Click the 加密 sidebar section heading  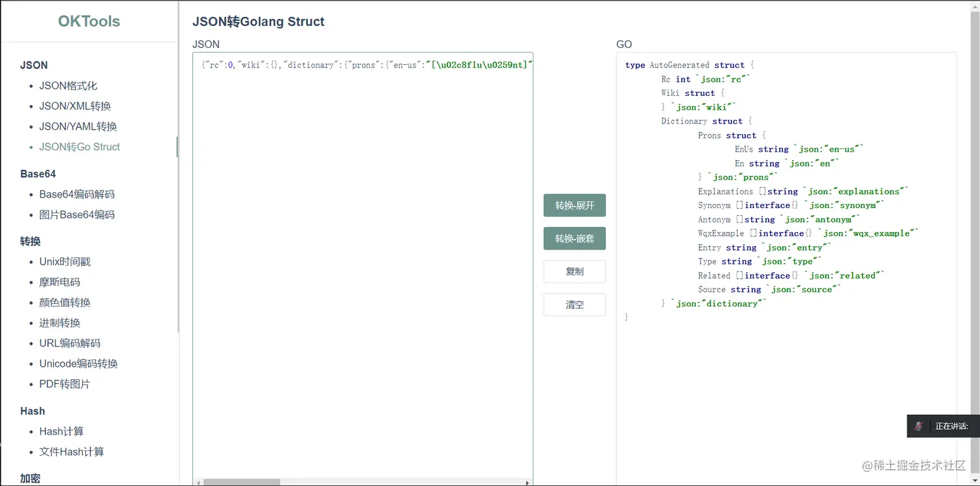coord(30,478)
